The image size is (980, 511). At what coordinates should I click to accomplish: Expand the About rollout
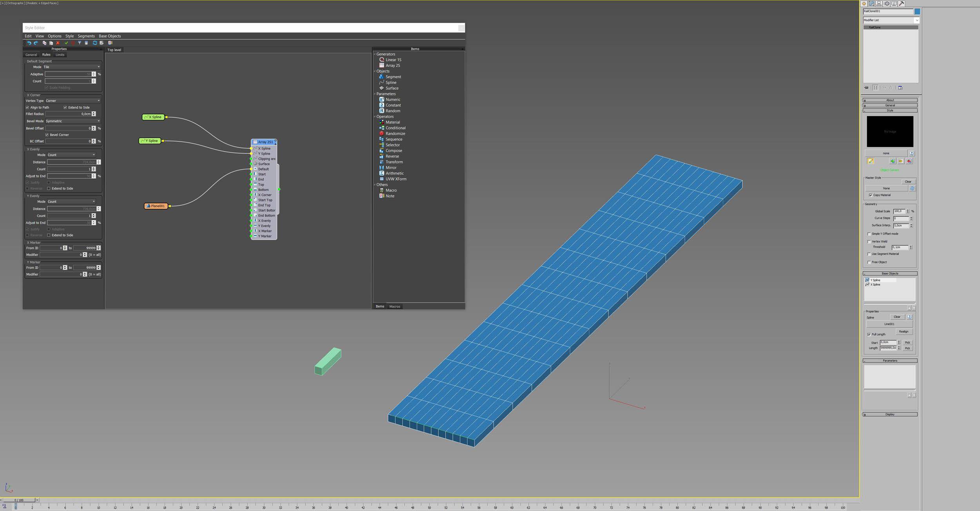[890, 100]
